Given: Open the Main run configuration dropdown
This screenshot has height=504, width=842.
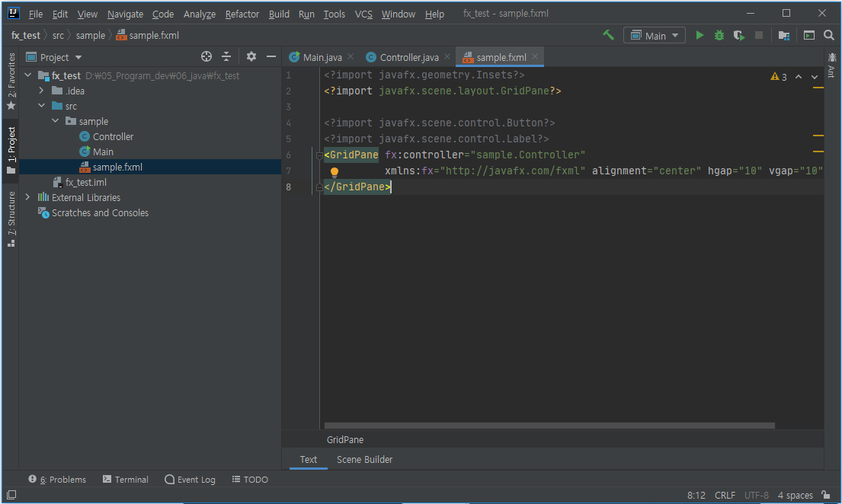Looking at the screenshot, I should 654,36.
